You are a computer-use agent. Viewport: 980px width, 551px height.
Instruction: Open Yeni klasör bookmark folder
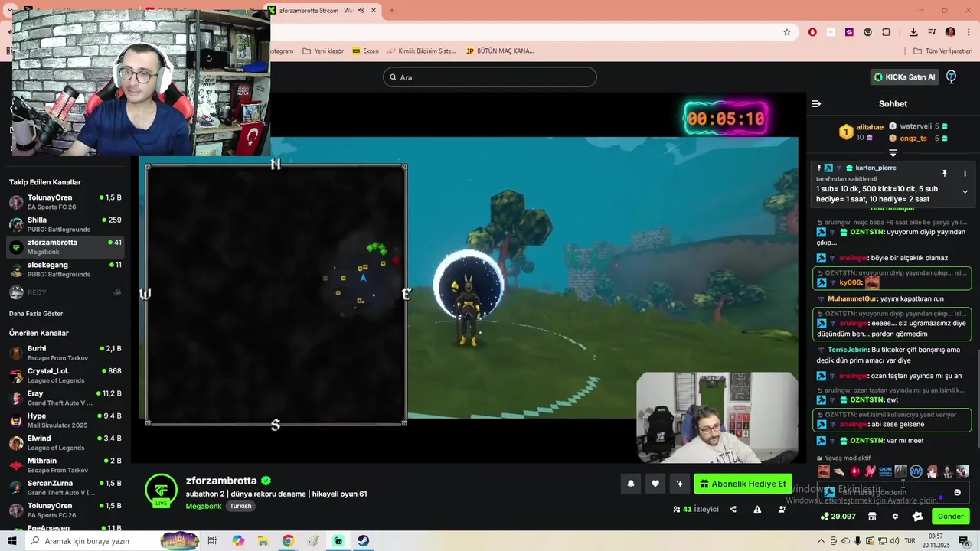click(x=323, y=51)
